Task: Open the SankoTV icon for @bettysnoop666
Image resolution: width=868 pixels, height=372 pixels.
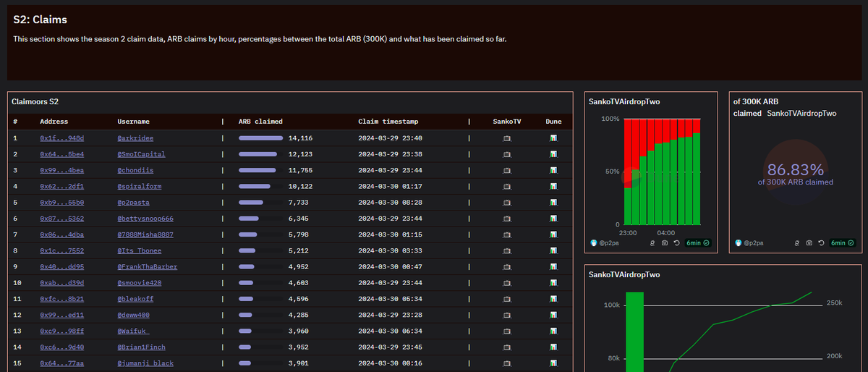Action: pos(507,218)
